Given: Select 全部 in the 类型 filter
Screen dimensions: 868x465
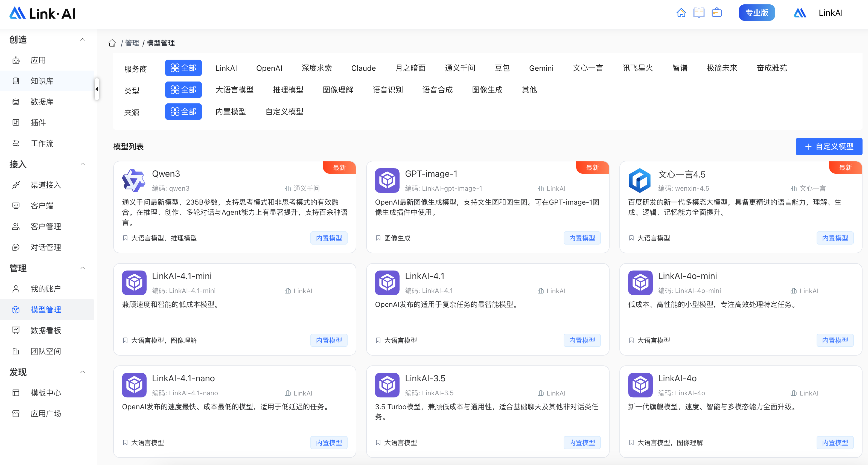Looking at the screenshot, I should click(x=183, y=90).
